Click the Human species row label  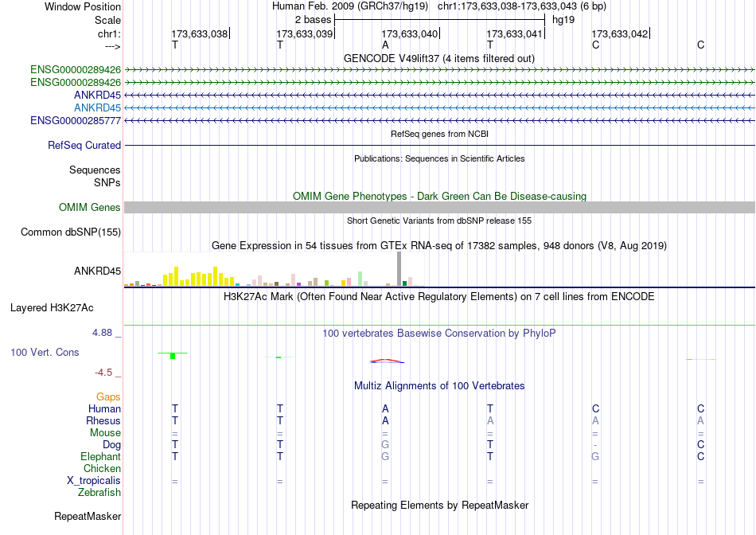[104, 408]
